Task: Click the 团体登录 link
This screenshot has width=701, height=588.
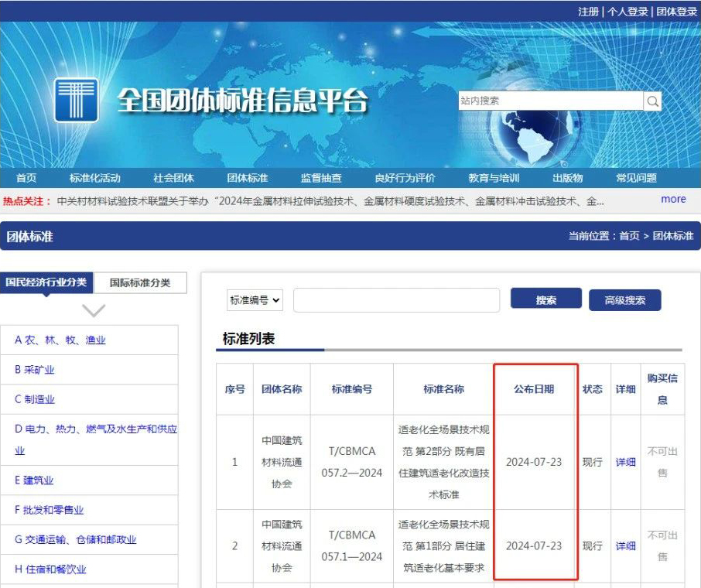Action: coord(677,11)
